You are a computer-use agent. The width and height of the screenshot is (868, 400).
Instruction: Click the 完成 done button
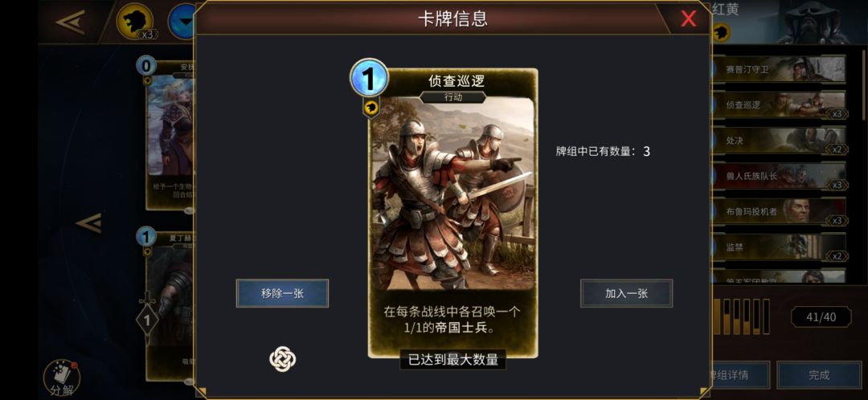click(x=819, y=375)
